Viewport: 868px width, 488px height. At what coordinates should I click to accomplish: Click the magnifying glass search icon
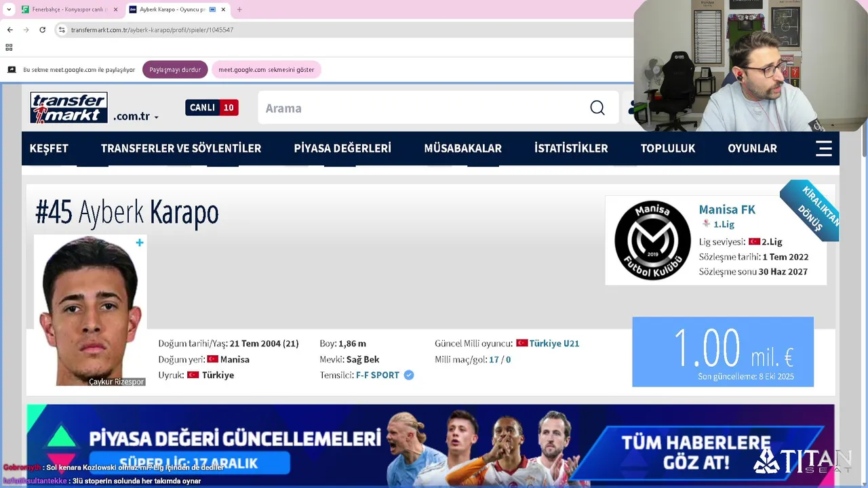point(597,108)
